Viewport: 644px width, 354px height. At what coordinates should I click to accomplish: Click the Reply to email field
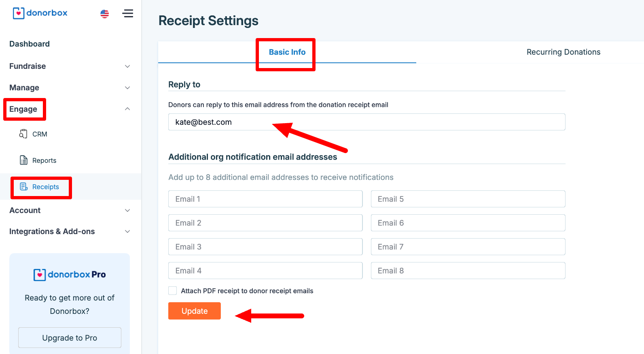click(x=366, y=122)
